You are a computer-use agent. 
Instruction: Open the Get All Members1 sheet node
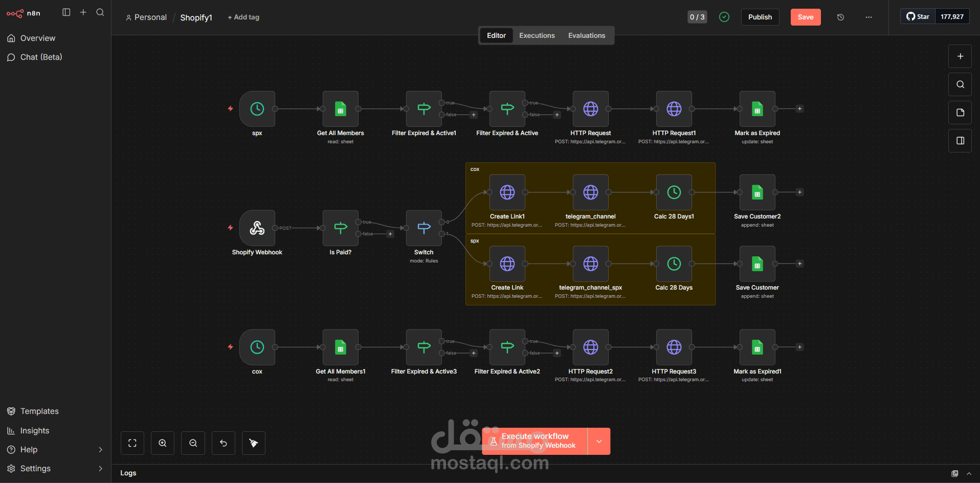(x=340, y=347)
